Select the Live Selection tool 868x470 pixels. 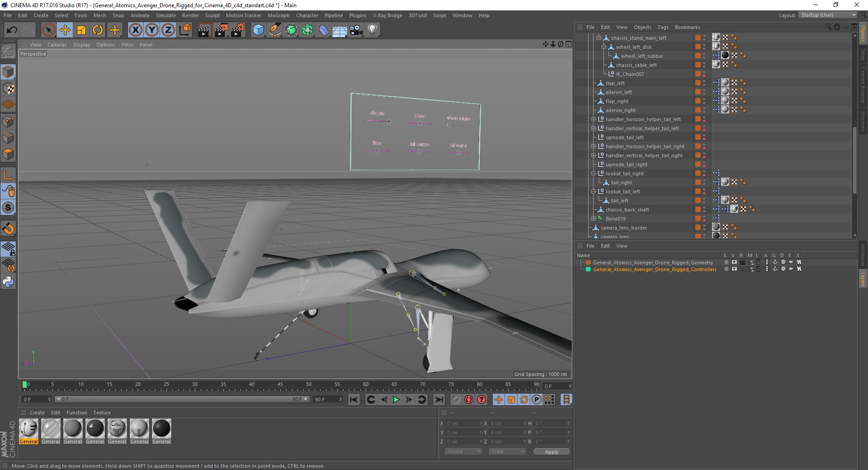point(48,30)
